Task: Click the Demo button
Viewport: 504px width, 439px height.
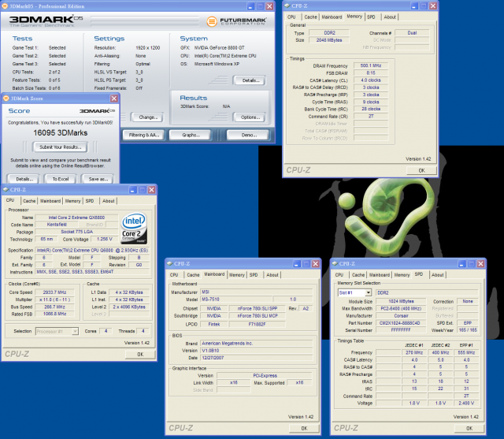Action: pos(249,135)
